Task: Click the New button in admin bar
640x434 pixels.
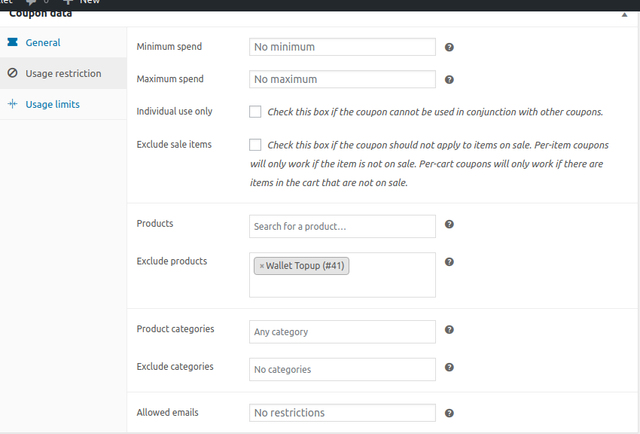Action: [x=81, y=2]
